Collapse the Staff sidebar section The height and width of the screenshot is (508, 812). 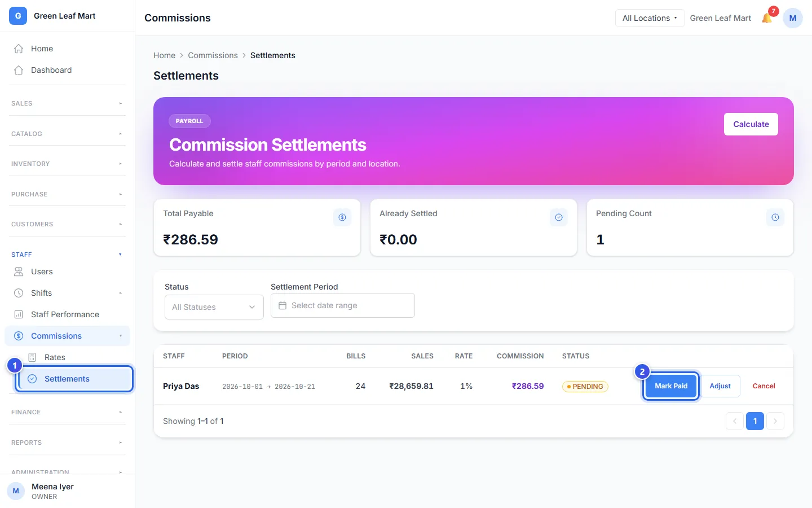point(67,255)
